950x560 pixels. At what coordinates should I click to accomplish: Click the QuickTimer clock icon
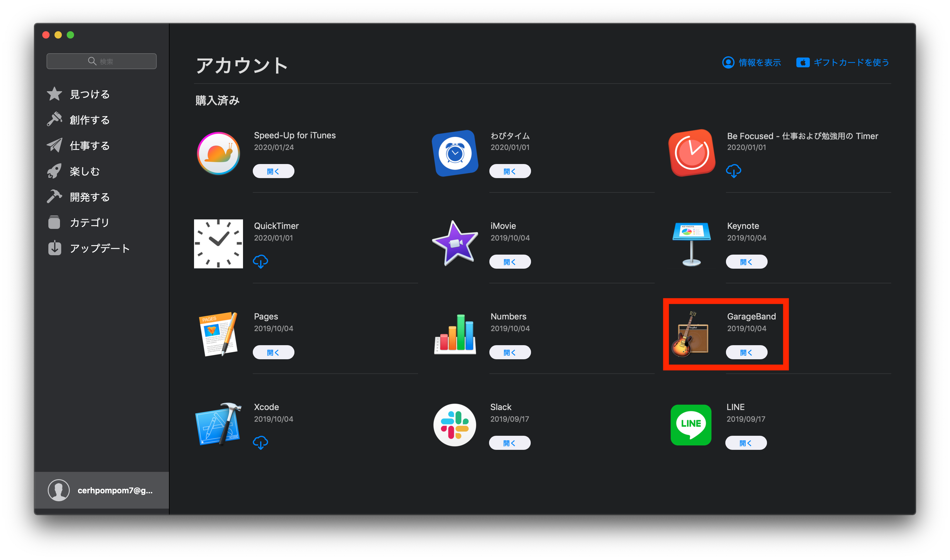tap(218, 244)
